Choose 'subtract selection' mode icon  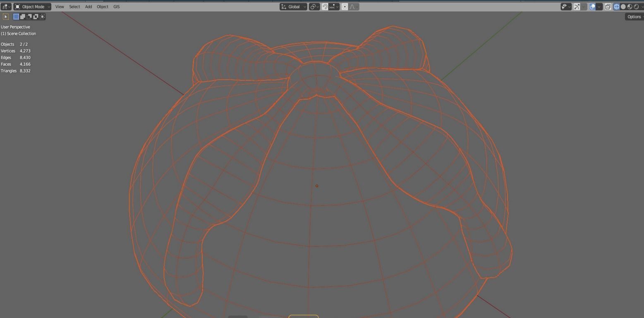coord(29,17)
